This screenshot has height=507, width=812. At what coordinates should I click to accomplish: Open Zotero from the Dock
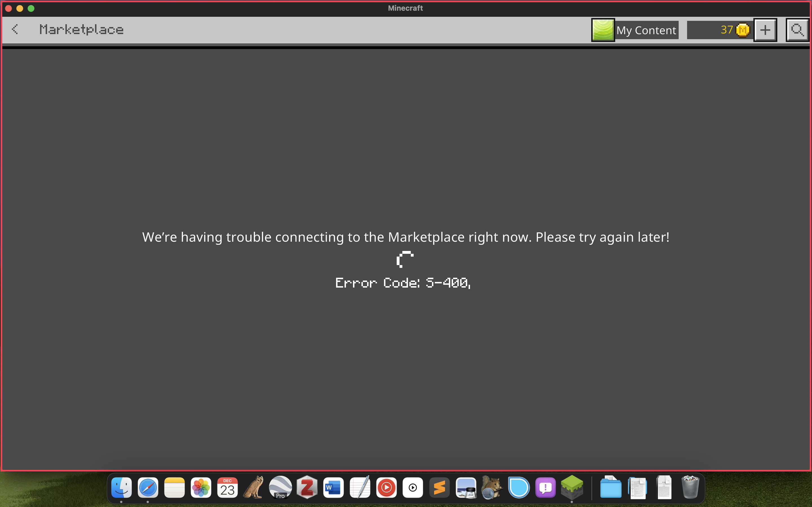coord(307,487)
